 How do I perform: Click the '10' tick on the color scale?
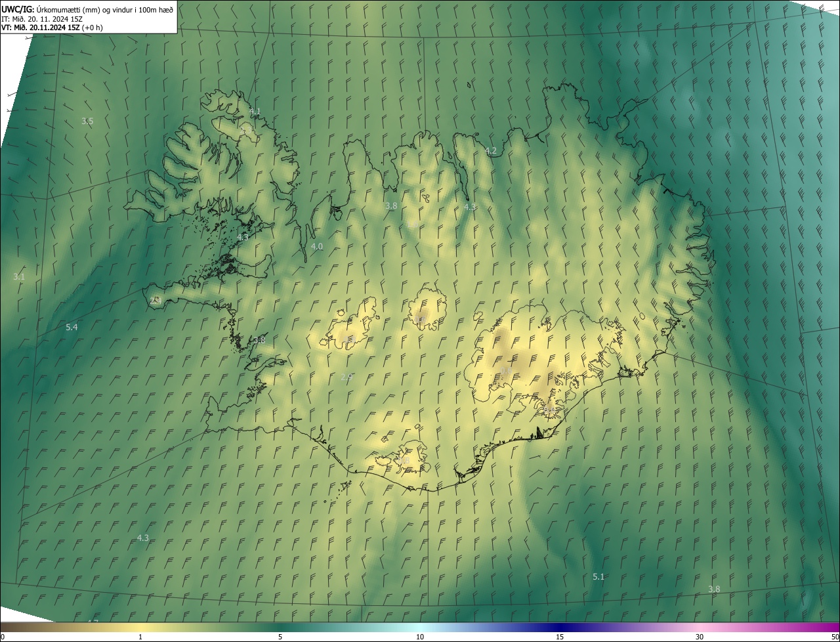pos(420,637)
